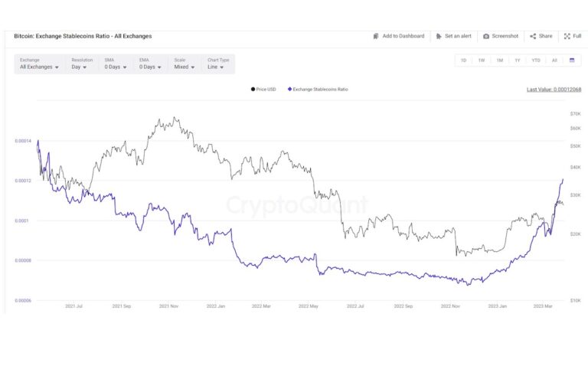This screenshot has height=392, width=588.
Task: Click the 0.0001 left axis label
Action: click(21, 220)
